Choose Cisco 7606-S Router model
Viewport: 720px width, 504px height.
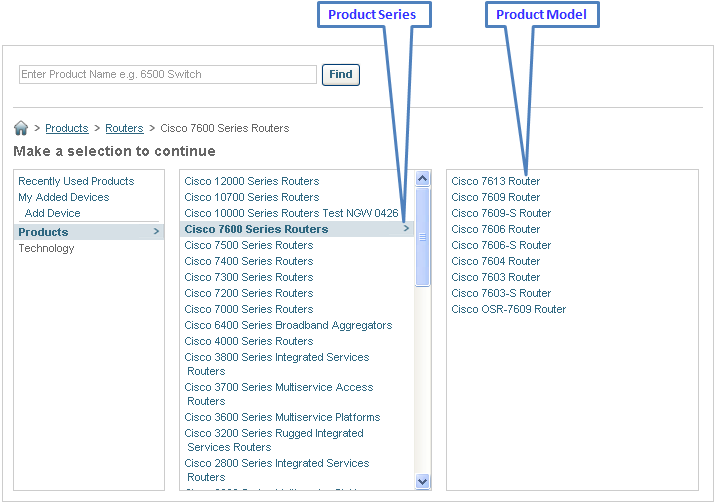[x=501, y=246]
